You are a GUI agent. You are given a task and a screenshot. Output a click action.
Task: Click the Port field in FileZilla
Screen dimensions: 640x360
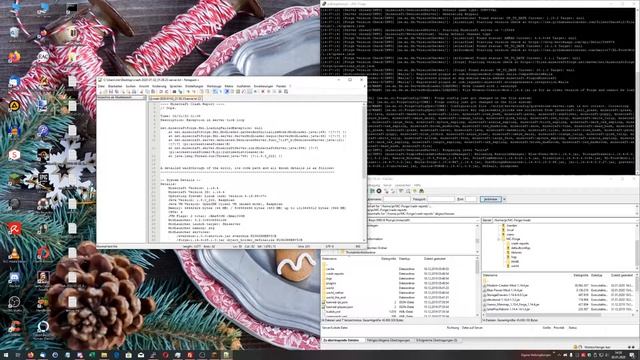pos(471,199)
